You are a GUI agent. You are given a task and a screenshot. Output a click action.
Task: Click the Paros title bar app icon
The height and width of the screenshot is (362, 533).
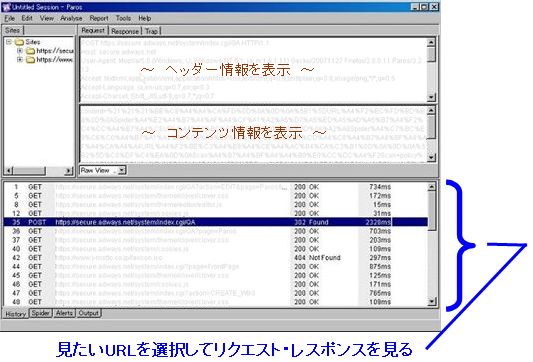pos(6,7)
